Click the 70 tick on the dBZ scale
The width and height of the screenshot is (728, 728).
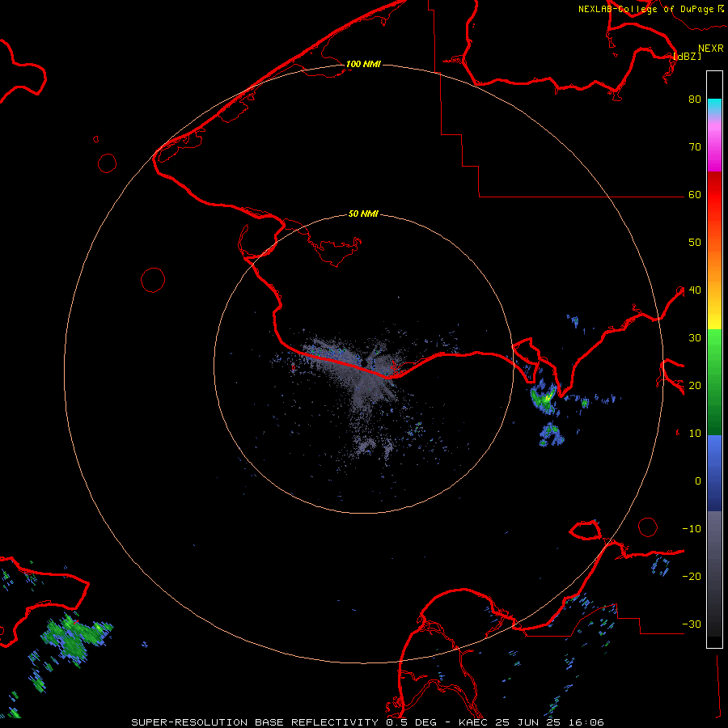pos(695,146)
